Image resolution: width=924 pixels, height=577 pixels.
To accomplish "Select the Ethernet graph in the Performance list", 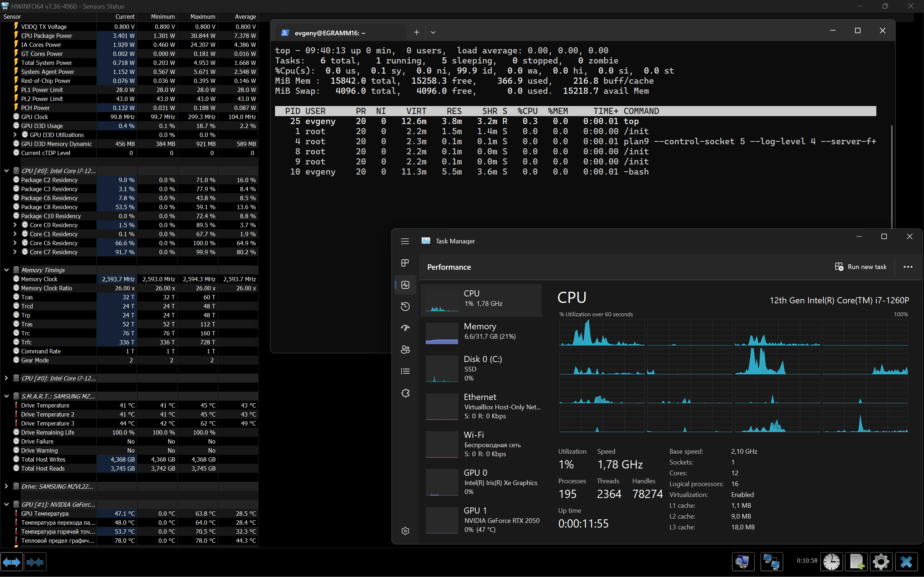I will point(481,406).
